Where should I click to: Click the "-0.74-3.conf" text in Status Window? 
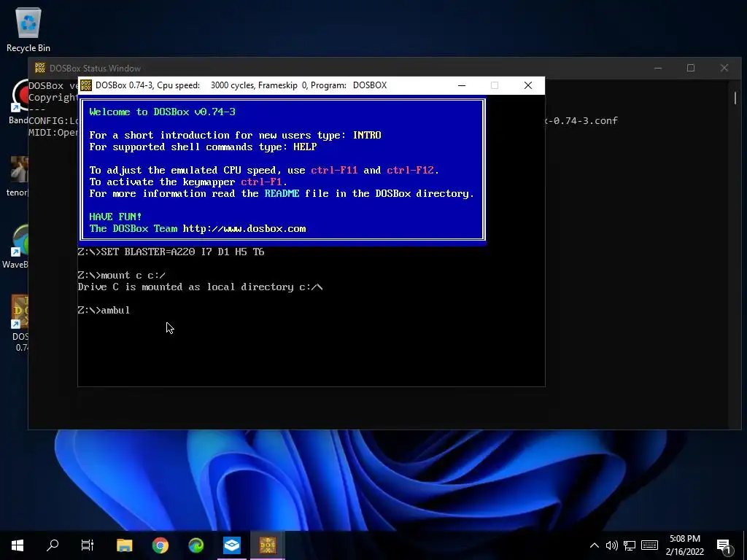[x=585, y=120]
